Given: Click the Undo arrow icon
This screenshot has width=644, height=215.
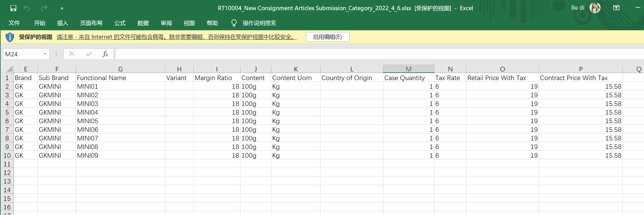Looking at the screenshot, I should (27, 8).
